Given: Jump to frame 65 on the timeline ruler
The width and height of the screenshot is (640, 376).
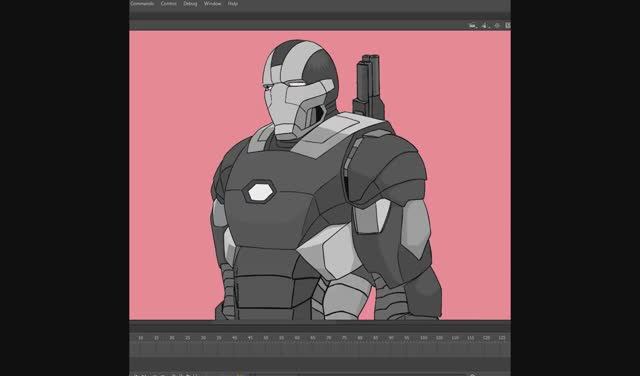Looking at the screenshot, I should pyautogui.click(x=313, y=338).
